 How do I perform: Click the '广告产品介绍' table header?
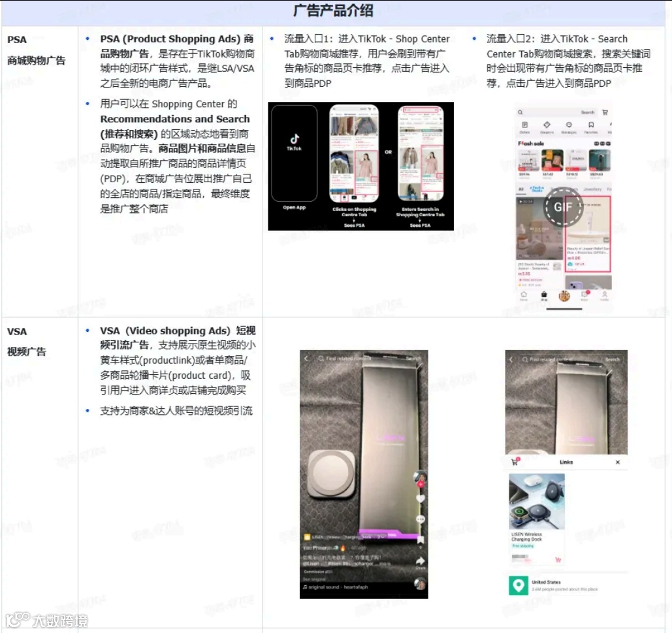click(x=333, y=10)
